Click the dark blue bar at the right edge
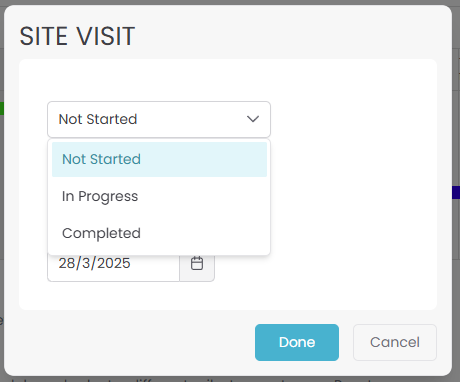This screenshot has height=382, width=460. (x=456, y=192)
